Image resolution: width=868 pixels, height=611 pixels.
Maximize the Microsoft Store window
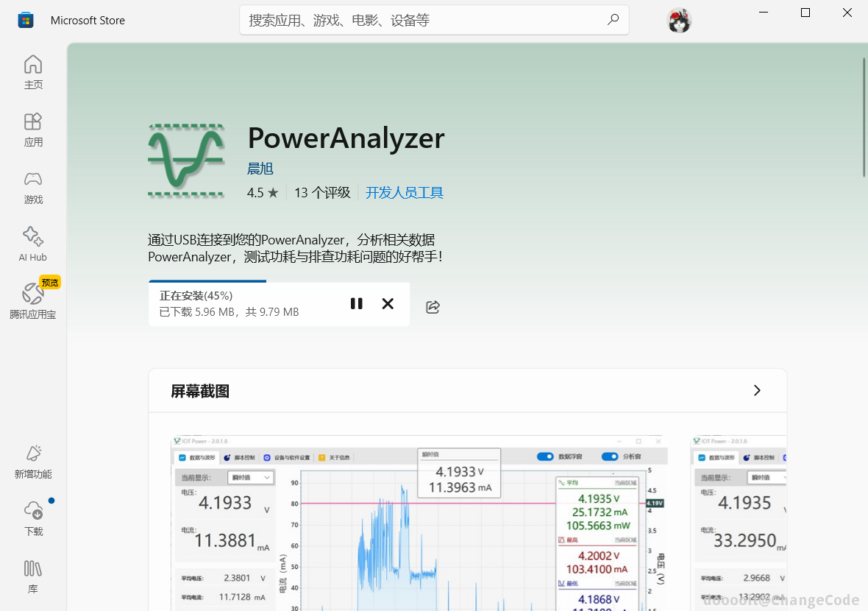point(805,13)
